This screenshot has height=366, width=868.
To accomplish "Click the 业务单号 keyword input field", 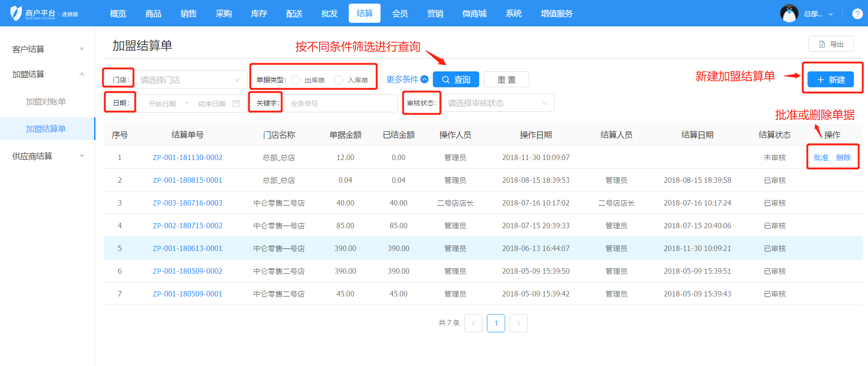I will pyautogui.click(x=341, y=104).
